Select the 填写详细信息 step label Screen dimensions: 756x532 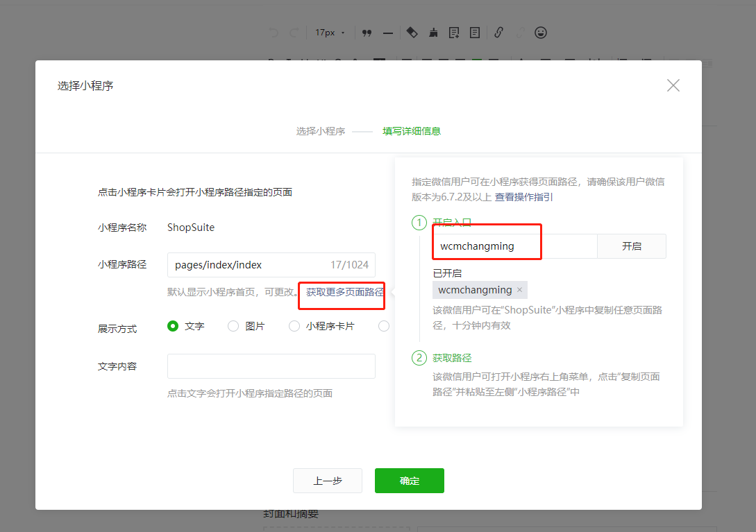point(411,131)
